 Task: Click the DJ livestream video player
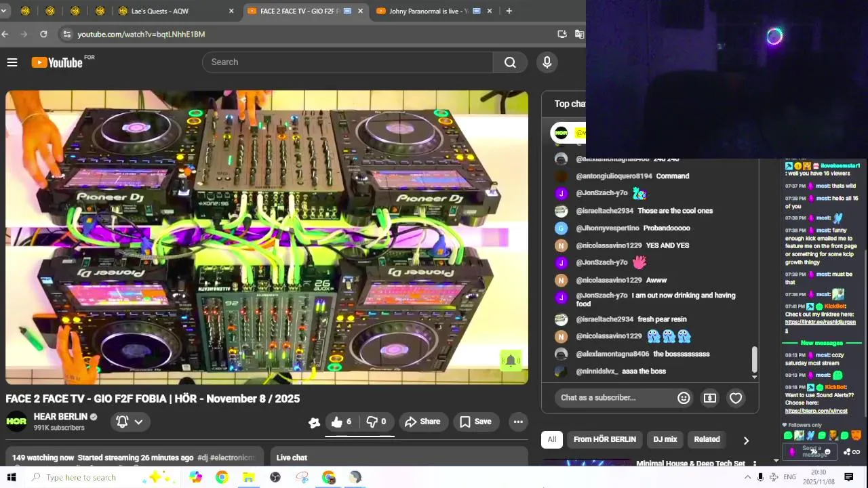click(x=267, y=237)
